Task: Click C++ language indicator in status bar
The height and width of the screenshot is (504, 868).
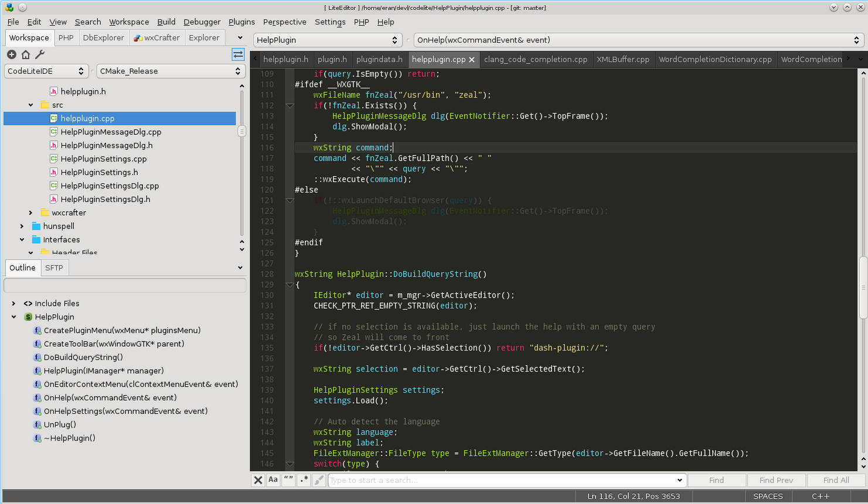Action: point(821,496)
